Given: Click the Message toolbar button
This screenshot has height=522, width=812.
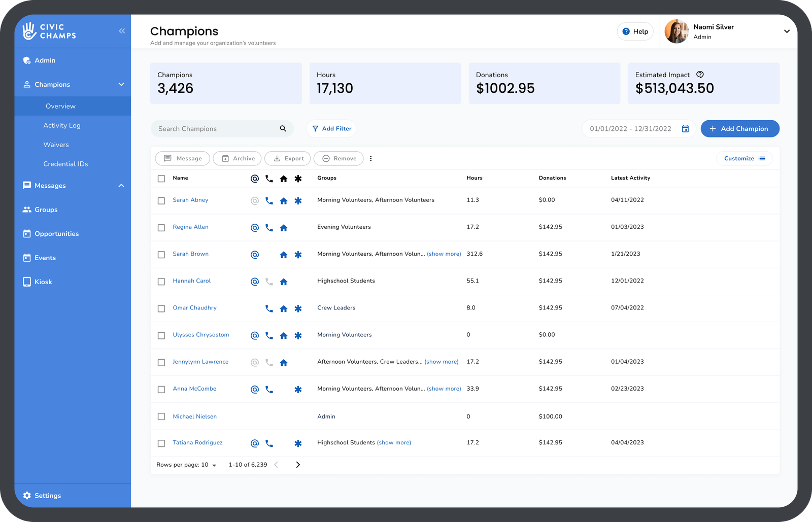Looking at the screenshot, I should click(x=182, y=158).
